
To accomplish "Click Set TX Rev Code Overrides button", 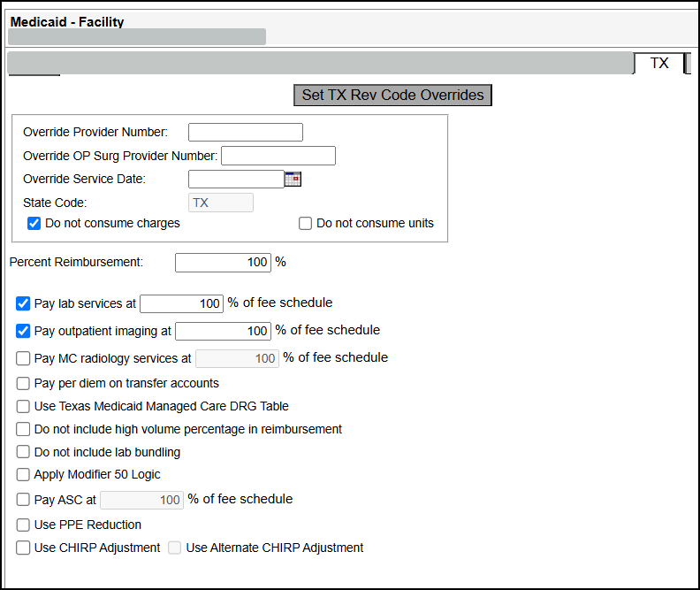I will click(x=392, y=96).
